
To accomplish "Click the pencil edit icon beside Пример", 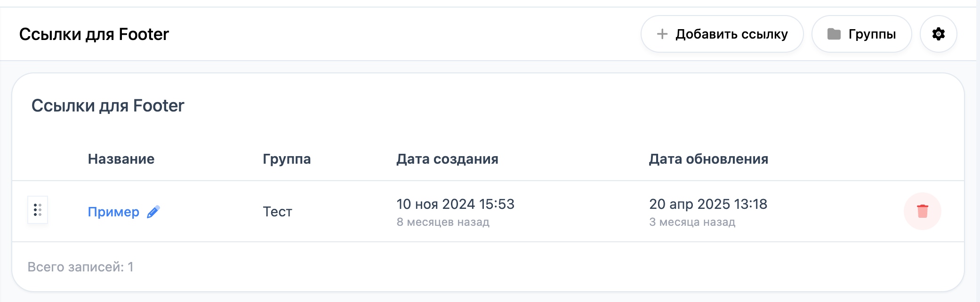I will (153, 212).
